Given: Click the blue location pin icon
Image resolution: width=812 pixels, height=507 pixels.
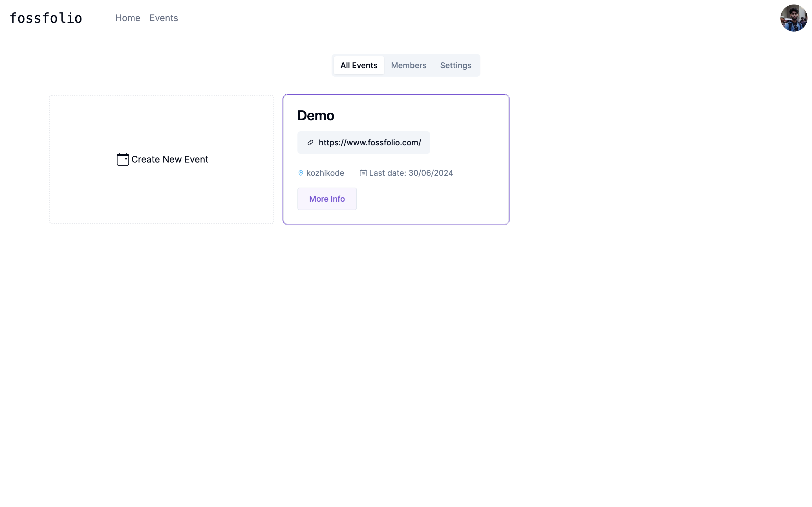Looking at the screenshot, I should 301,173.
